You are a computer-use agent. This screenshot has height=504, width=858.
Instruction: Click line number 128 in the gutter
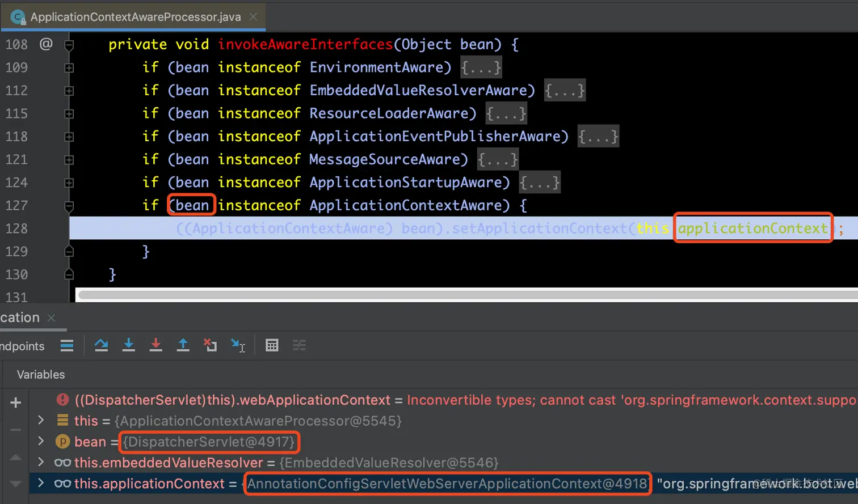pos(16,228)
